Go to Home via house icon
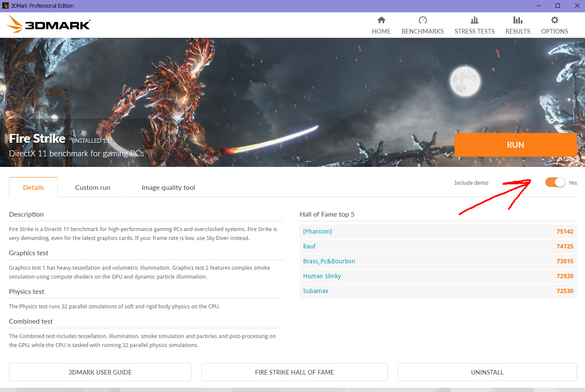 coord(381,20)
